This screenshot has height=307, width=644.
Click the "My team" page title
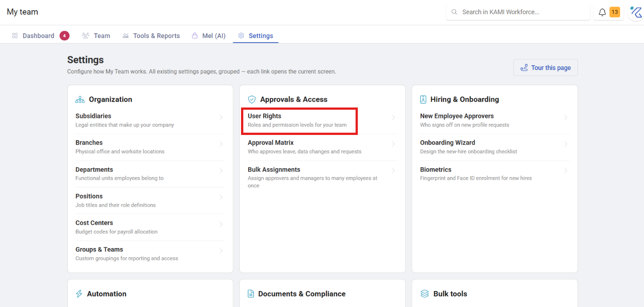[23, 12]
